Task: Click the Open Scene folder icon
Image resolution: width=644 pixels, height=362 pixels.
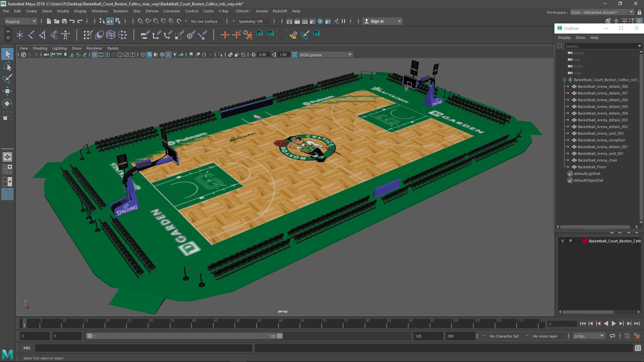Action: tap(57, 21)
